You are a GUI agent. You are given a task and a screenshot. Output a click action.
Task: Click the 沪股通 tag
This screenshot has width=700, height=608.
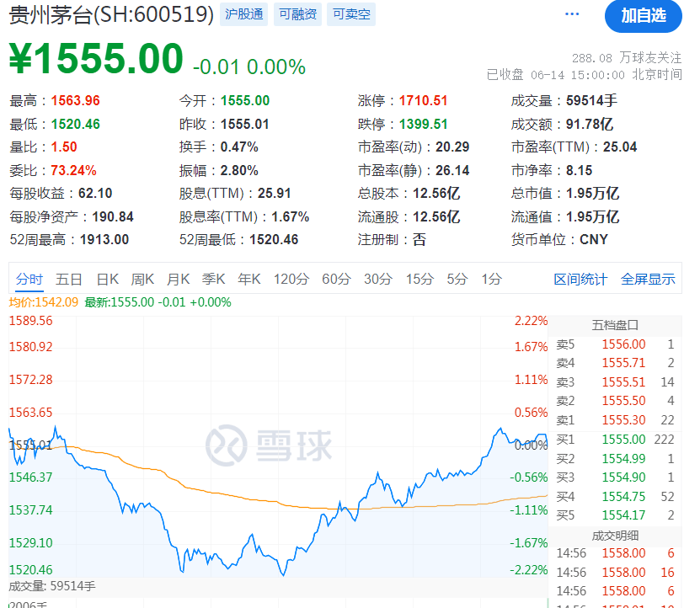(x=244, y=14)
